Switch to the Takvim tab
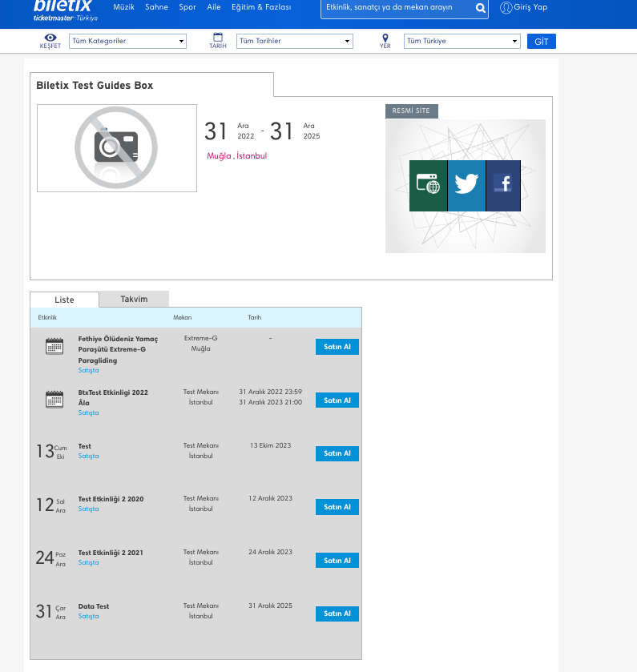 134,299
